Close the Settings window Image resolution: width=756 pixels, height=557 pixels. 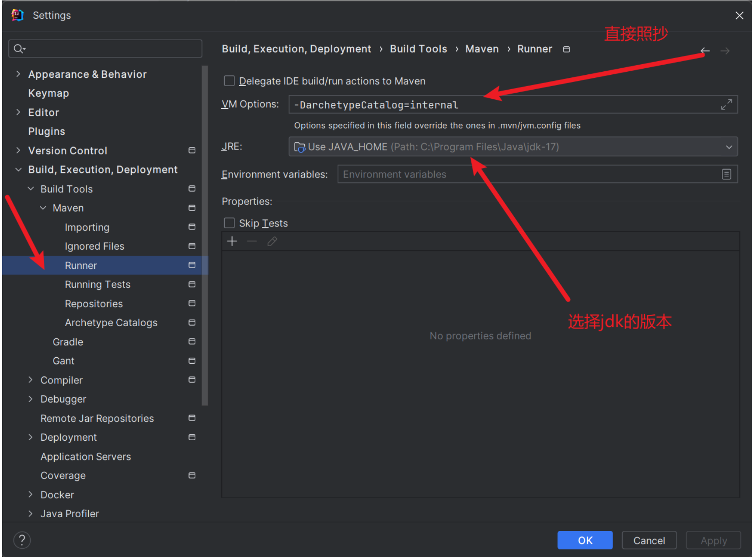click(x=739, y=16)
